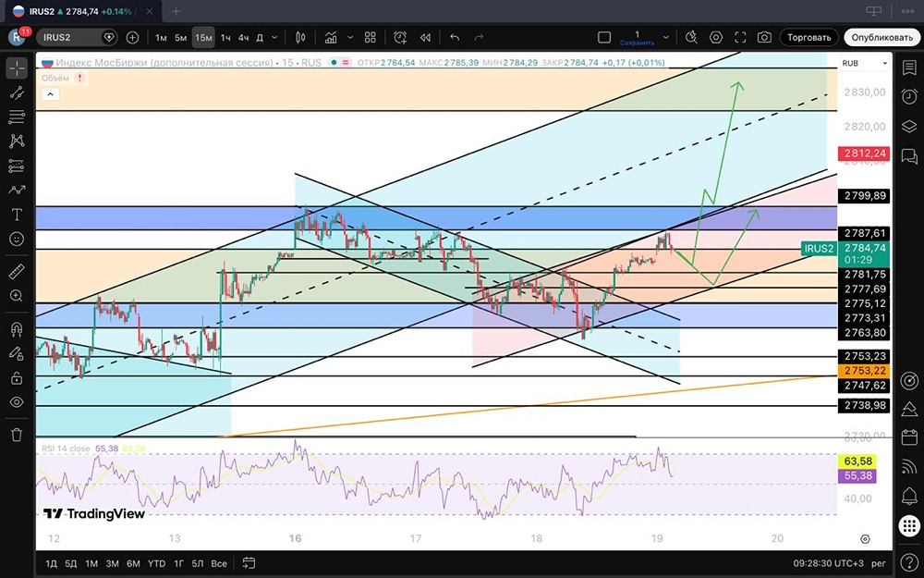Select the brush drawing tool
This screenshot has height=578, width=924.
pyautogui.click(x=17, y=190)
